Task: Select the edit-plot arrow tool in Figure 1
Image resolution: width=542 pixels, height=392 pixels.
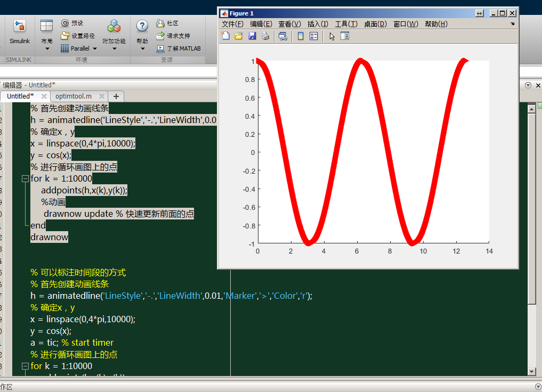Action: (x=333, y=36)
